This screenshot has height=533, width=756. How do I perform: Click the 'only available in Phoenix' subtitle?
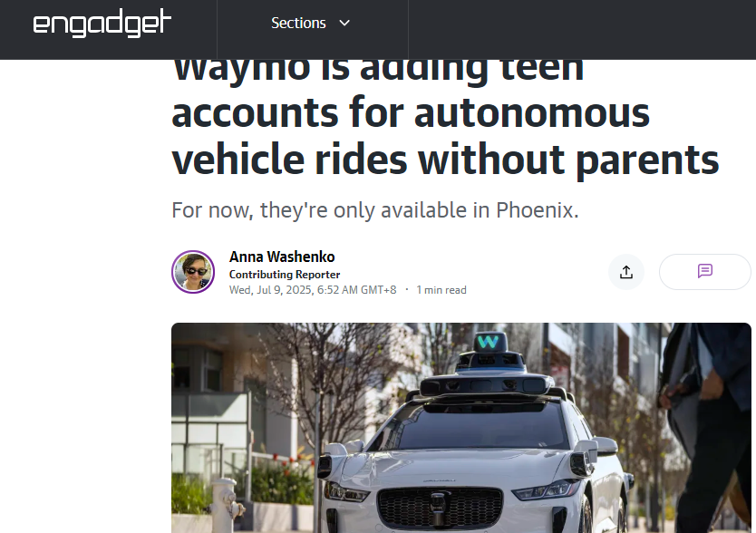pyautogui.click(x=375, y=210)
